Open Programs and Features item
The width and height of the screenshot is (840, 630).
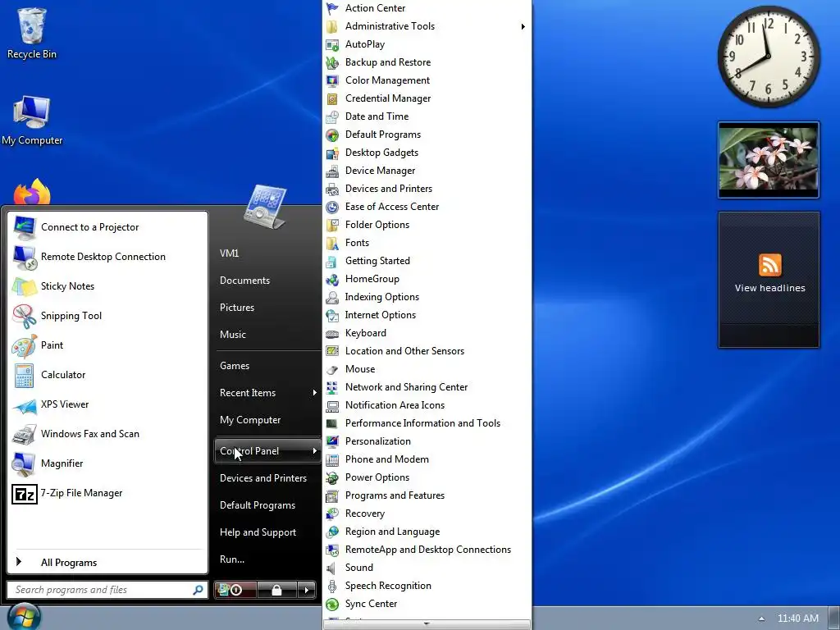click(x=395, y=495)
